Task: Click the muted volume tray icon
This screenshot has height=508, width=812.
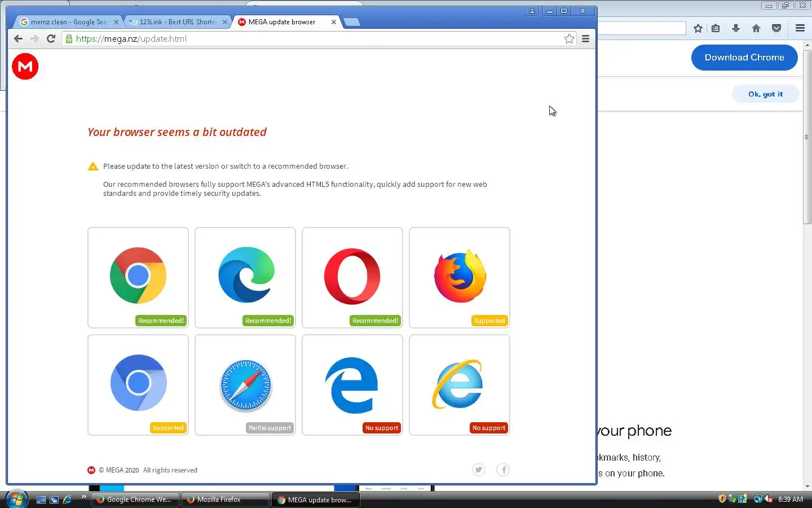Action: click(769, 499)
